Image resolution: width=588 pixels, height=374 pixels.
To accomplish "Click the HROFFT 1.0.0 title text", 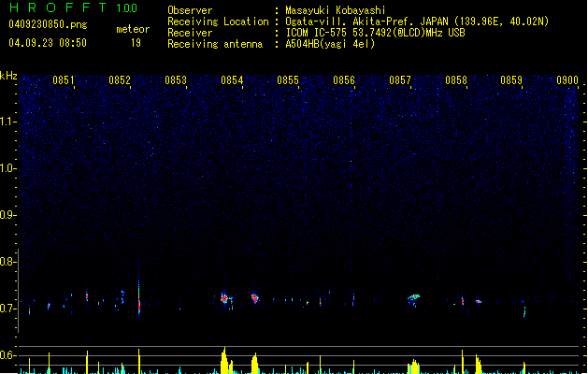I will tap(74, 7).
